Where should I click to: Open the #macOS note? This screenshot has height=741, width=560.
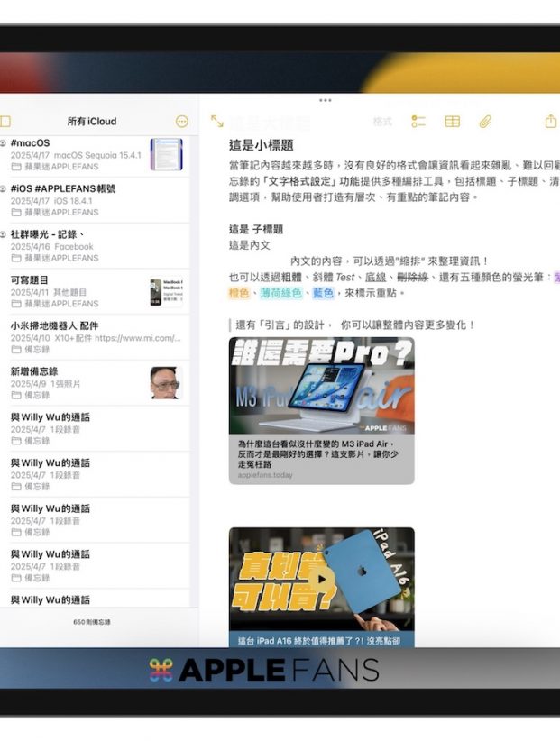point(77,154)
